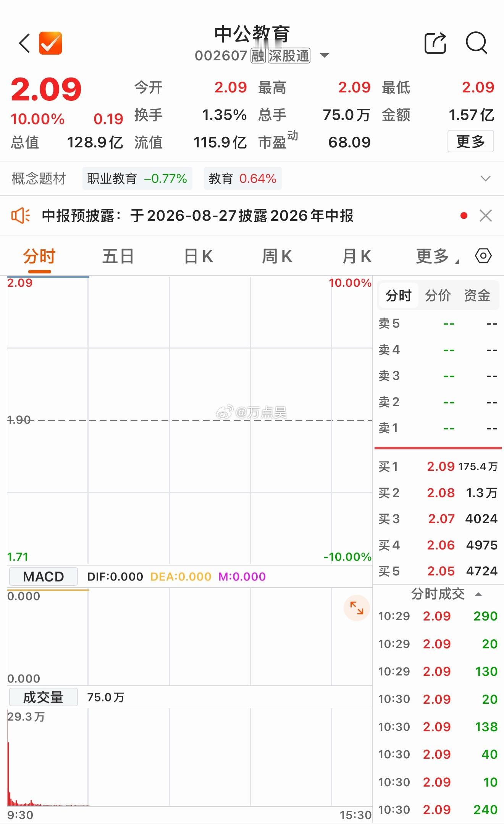Dismiss the 中报预披露 notice
The height and width of the screenshot is (824, 504).
[x=485, y=216]
